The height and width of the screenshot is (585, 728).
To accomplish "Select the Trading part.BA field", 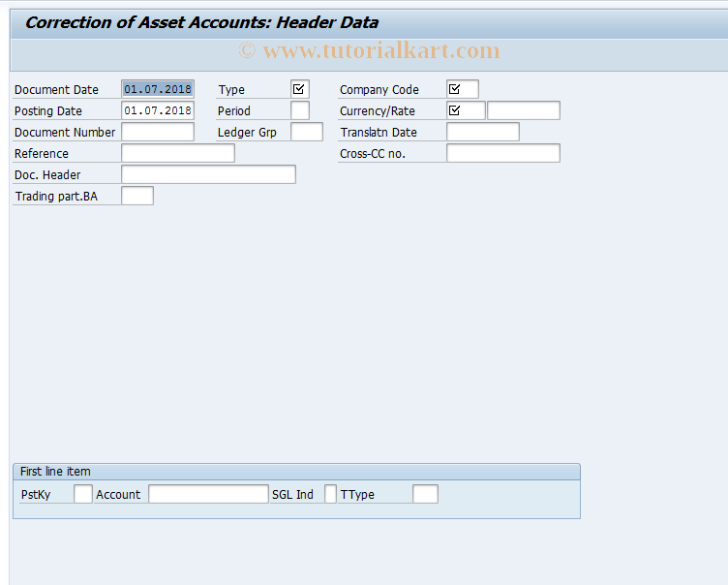I will click(137, 196).
